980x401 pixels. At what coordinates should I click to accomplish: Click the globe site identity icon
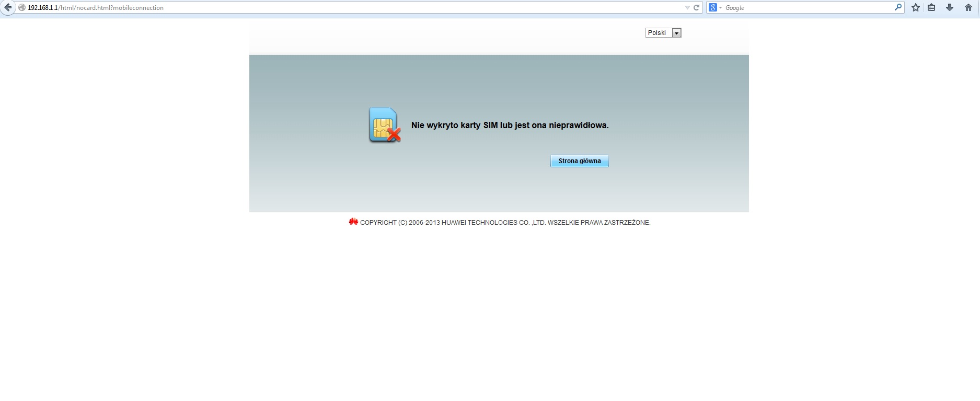(x=22, y=8)
